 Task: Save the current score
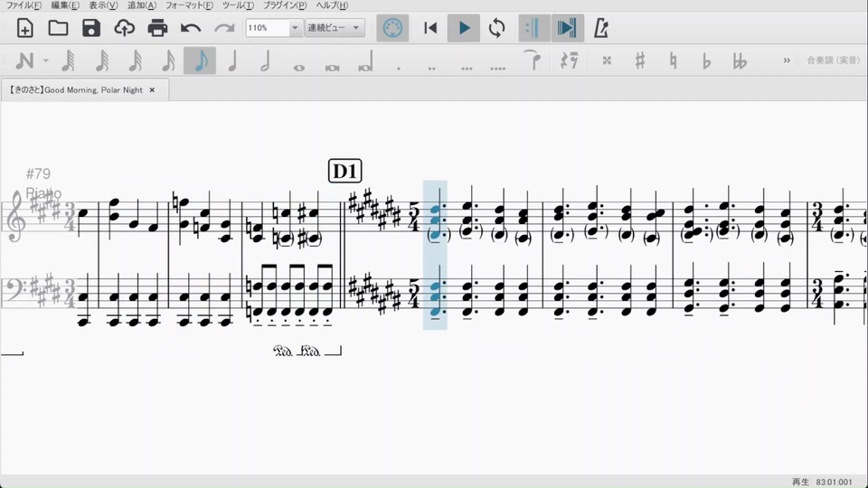(91, 28)
